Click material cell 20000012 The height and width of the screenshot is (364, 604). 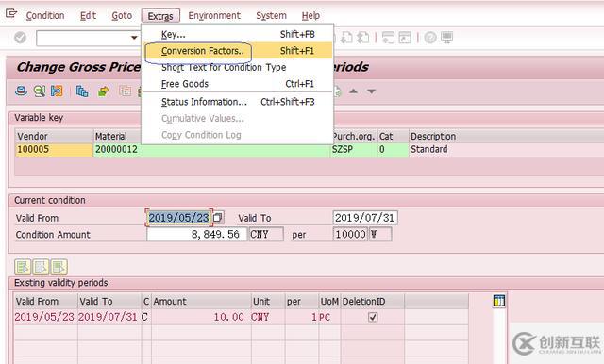point(211,149)
